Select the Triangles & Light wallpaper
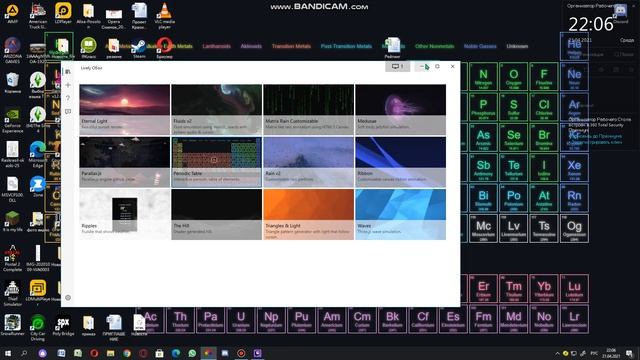 [309, 214]
